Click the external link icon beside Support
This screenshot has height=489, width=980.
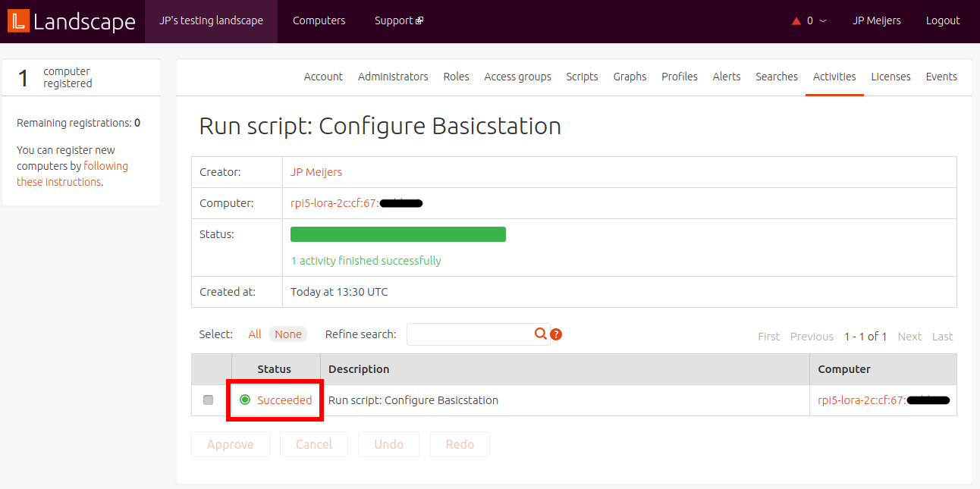[x=420, y=21]
